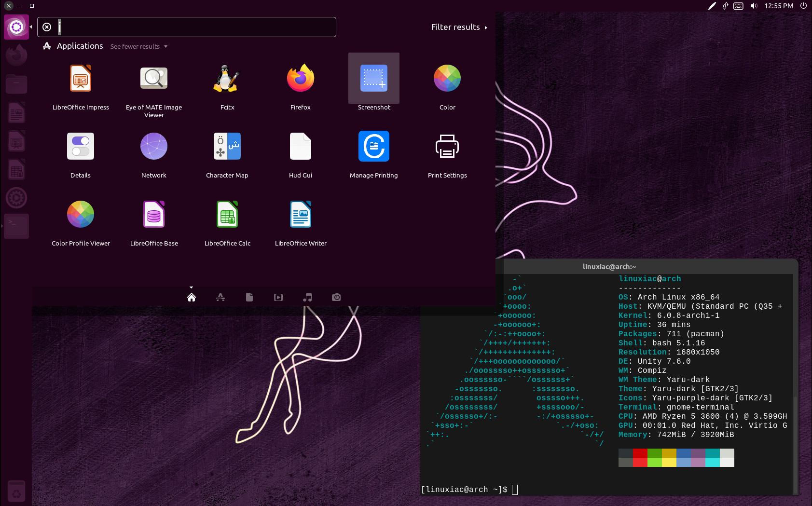Viewport: 812px width, 506px height.
Task: Switch to the Music lens
Action: point(307,297)
